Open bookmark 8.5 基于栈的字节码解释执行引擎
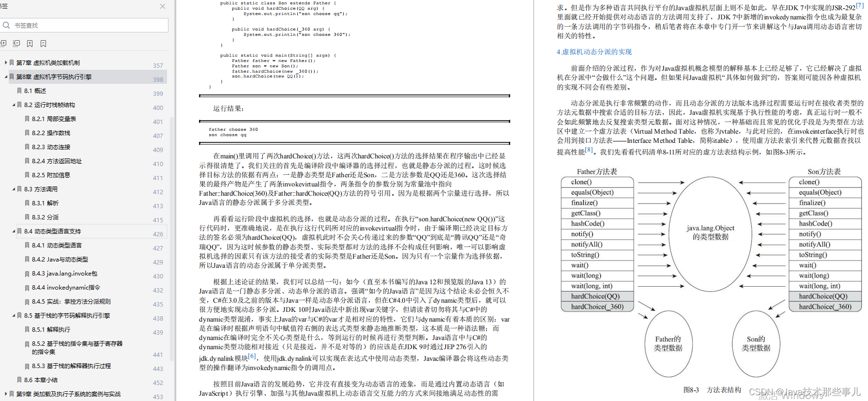Image resolution: width=868 pixels, height=401 pixels. [x=67, y=315]
